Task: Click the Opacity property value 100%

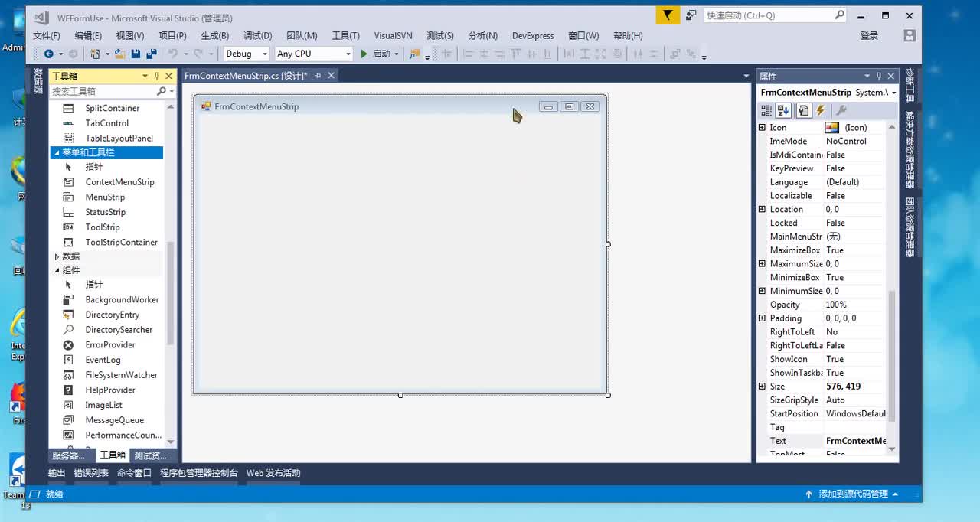Action: pyautogui.click(x=855, y=305)
